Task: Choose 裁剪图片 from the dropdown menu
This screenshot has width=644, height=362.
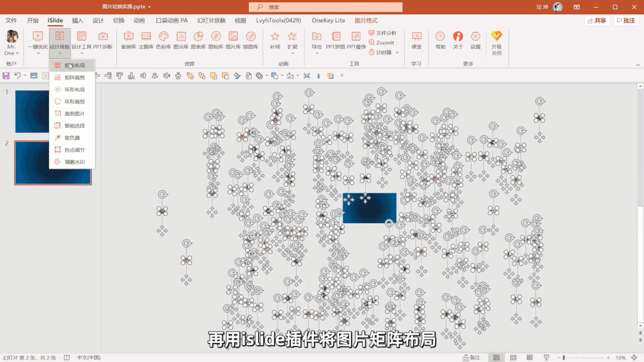Action: [72, 114]
